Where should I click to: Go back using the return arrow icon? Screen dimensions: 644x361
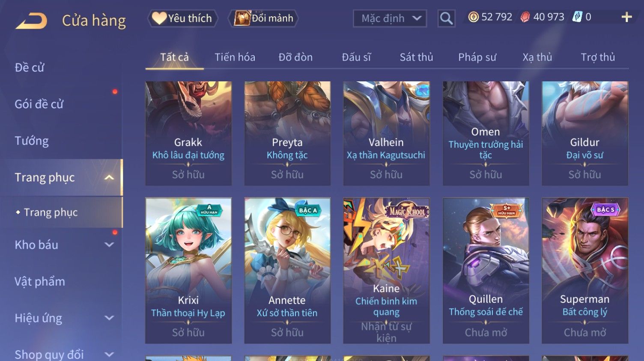tap(32, 21)
